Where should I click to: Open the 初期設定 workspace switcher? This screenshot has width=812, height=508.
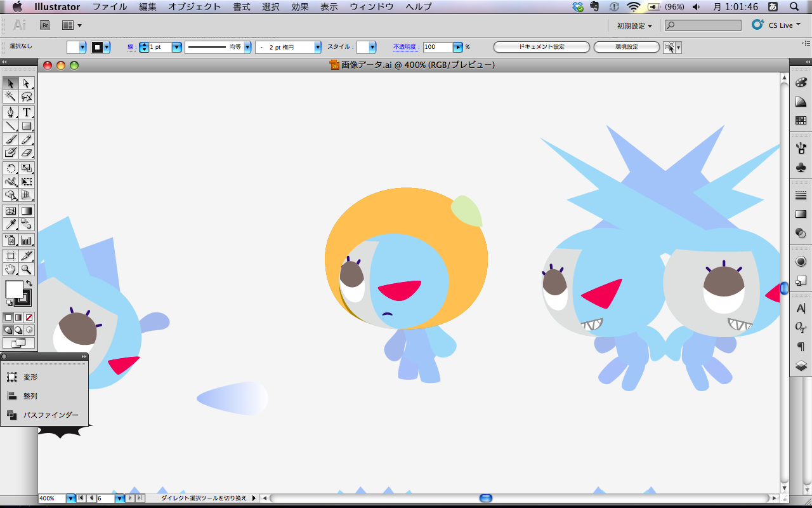click(634, 25)
